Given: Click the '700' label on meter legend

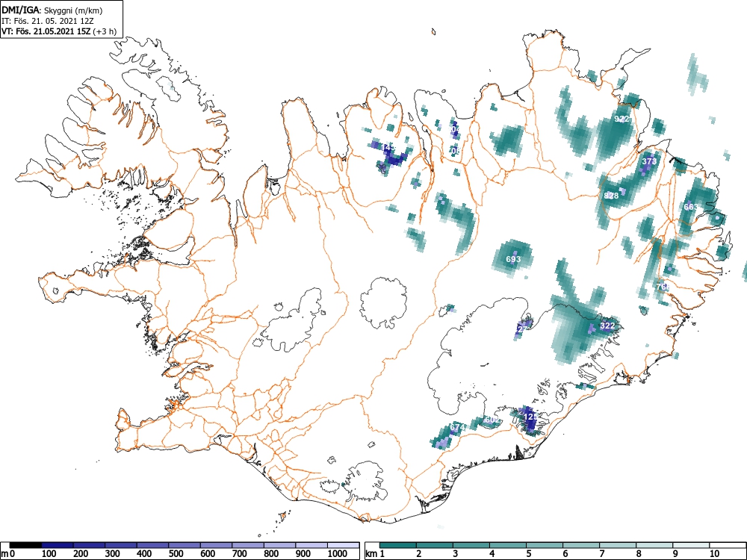Looking at the screenshot, I should pos(239,554).
